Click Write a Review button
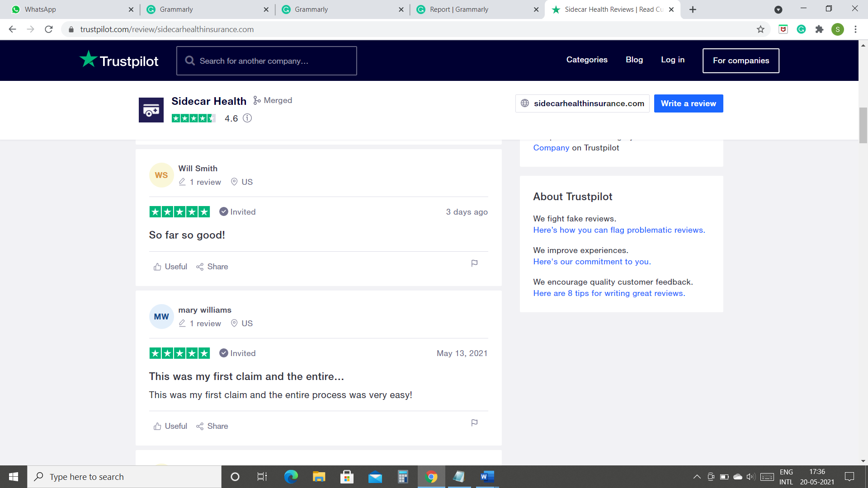 689,103
